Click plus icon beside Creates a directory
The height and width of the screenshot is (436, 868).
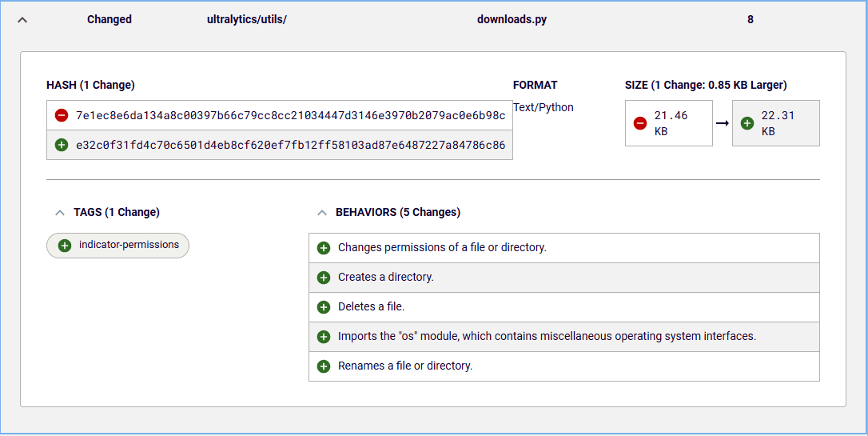323,278
